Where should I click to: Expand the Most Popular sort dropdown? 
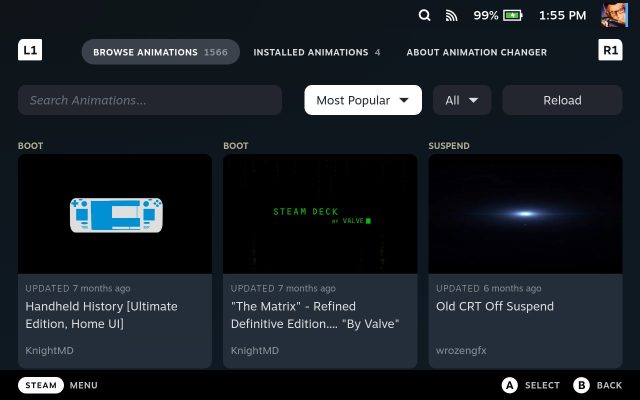coord(363,100)
